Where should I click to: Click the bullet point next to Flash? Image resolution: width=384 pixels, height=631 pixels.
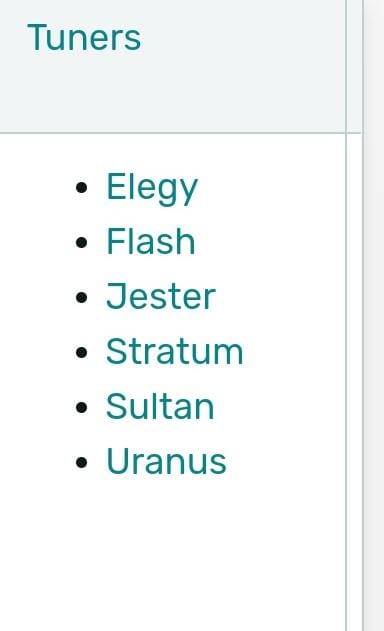click(x=81, y=242)
